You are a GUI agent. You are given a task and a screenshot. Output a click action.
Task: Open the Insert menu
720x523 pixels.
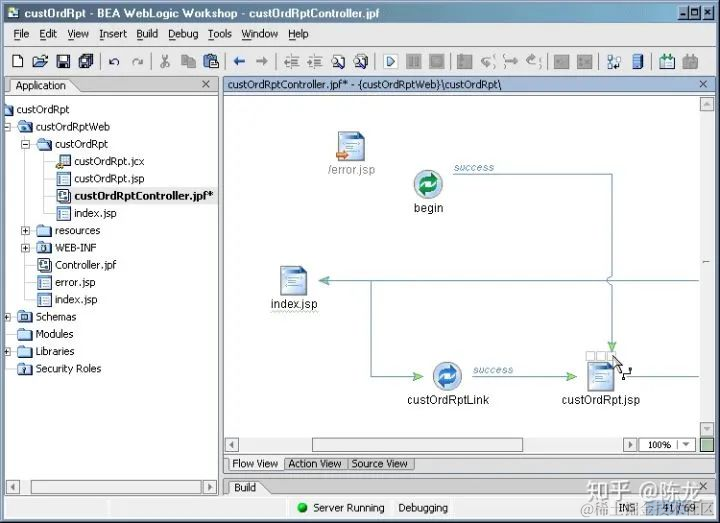coord(113,34)
